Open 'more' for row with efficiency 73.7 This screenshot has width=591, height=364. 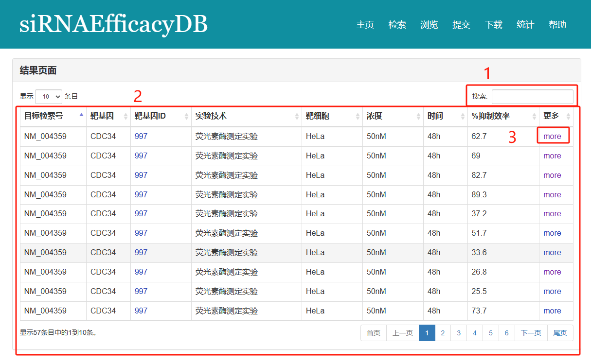552,311
